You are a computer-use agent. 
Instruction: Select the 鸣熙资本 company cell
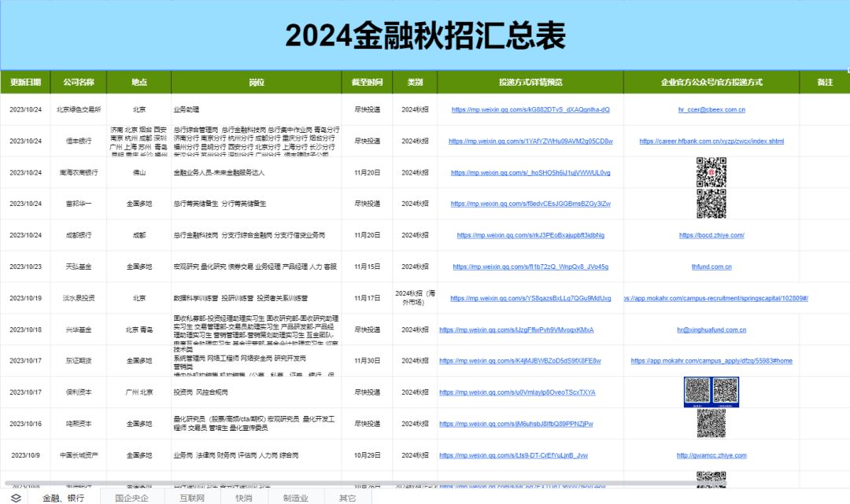click(79, 423)
